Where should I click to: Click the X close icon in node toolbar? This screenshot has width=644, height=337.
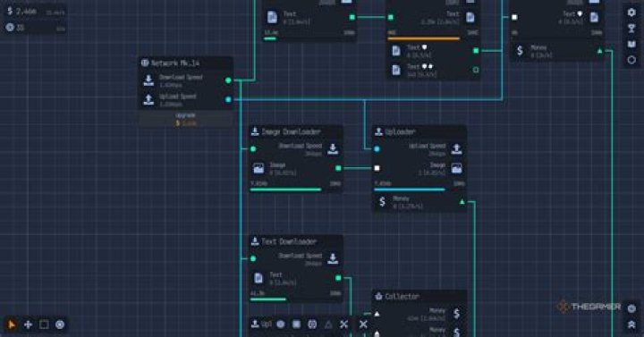pyautogui.click(x=363, y=324)
